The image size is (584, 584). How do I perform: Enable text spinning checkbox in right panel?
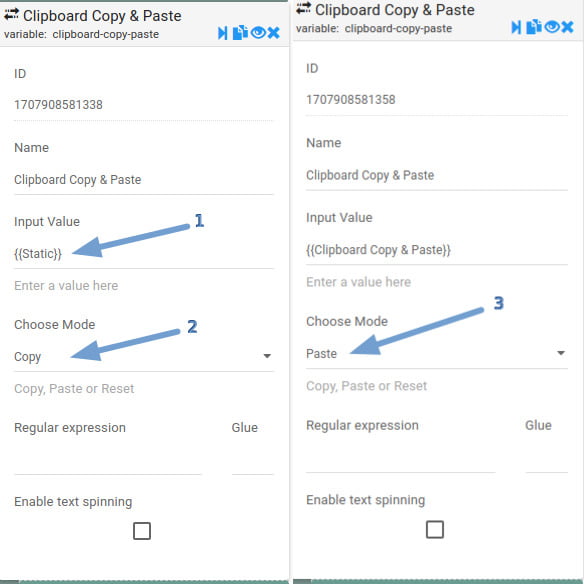tap(435, 529)
